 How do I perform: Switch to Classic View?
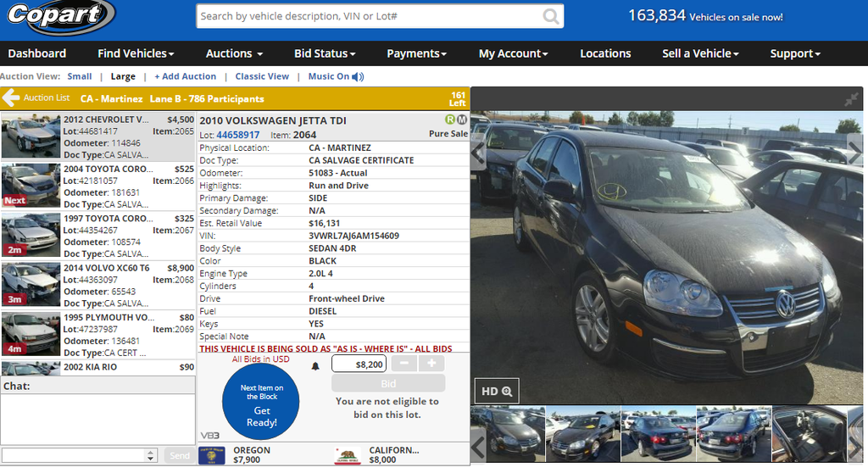coord(262,76)
